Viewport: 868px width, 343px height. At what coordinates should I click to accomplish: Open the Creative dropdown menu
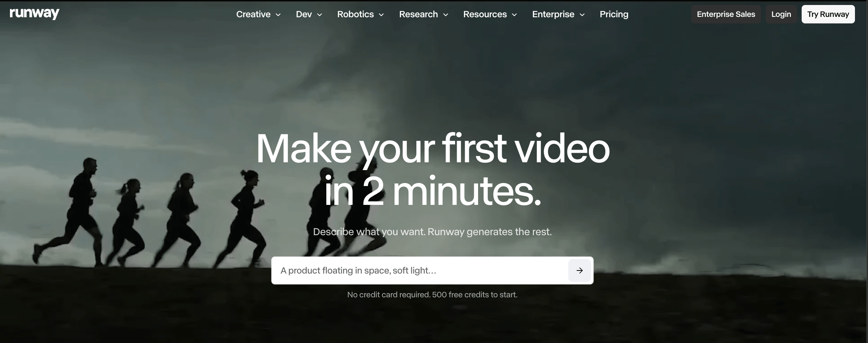[x=258, y=14]
